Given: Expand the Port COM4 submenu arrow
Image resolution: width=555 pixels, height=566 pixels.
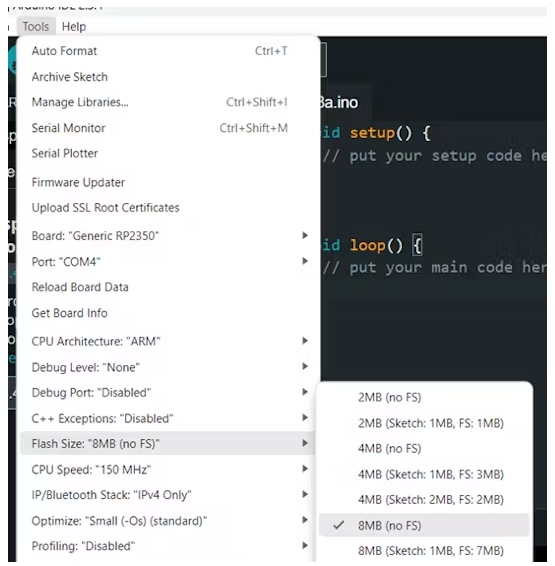Looking at the screenshot, I should (x=305, y=261).
